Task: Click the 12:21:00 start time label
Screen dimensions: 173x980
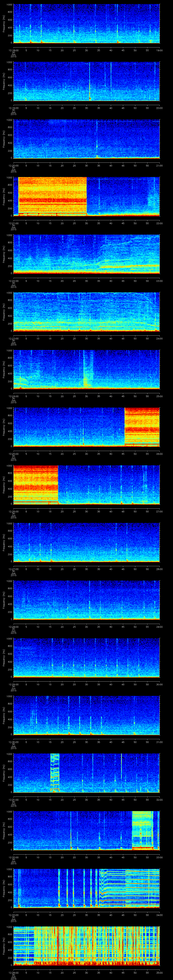Action: (x=13, y=223)
